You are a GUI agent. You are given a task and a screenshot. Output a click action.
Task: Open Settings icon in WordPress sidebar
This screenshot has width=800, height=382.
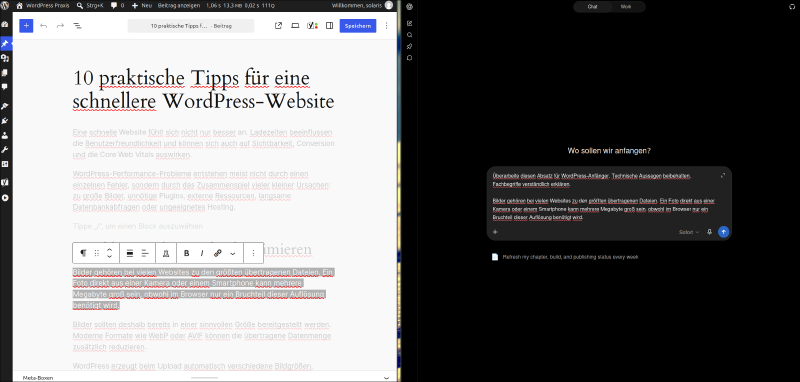tap(5, 164)
